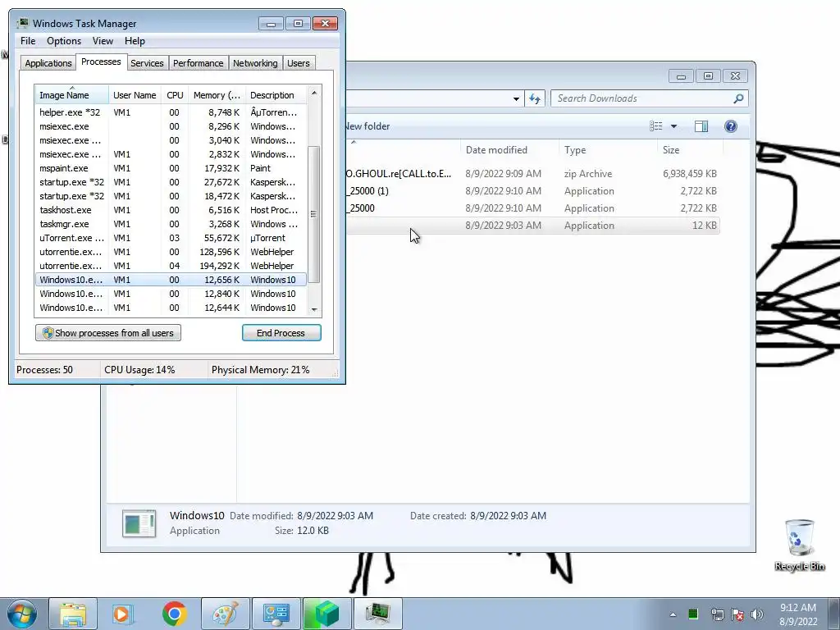Screen dimensions: 840x630
Task: Select Windows10 process using 12,840 K
Action: coord(171,294)
